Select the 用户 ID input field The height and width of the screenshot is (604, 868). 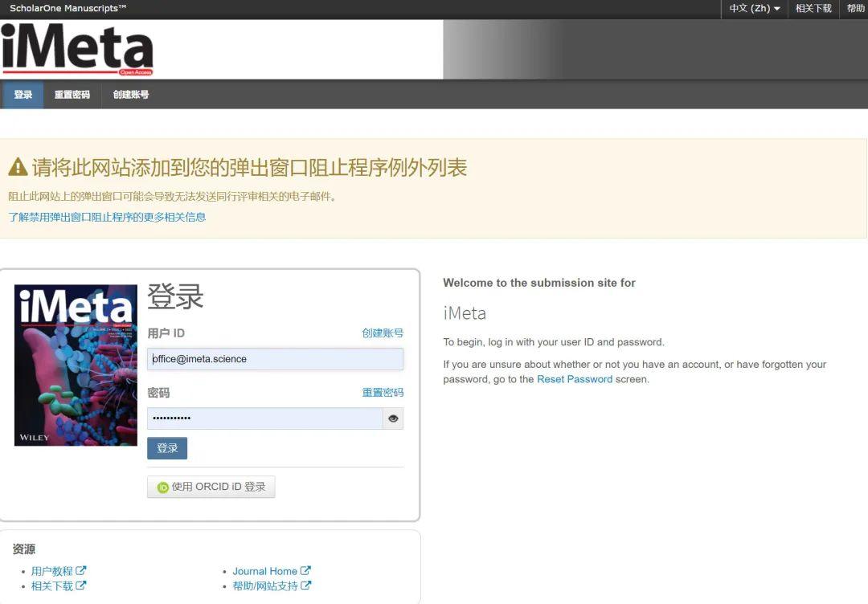pyautogui.click(x=275, y=358)
